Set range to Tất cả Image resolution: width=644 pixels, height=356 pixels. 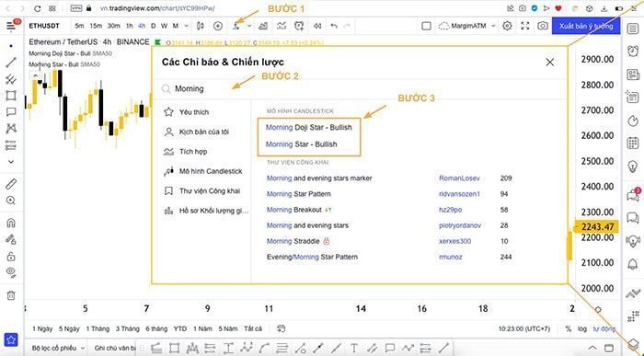click(253, 329)
